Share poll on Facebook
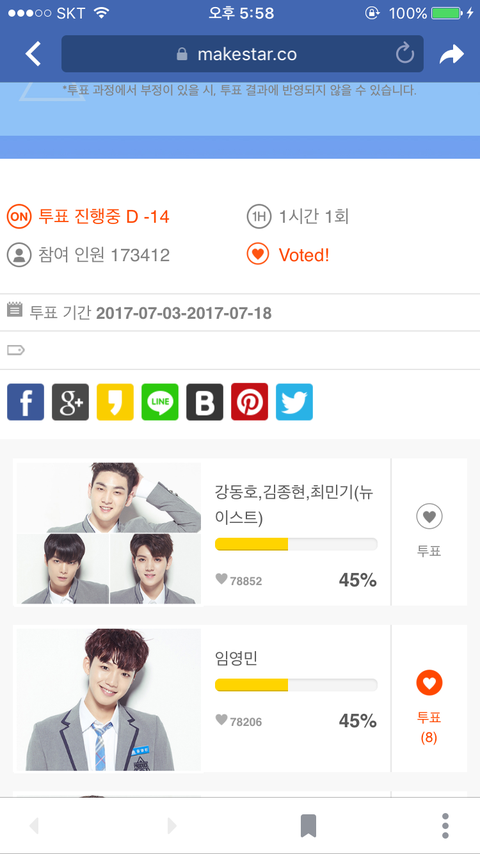480x854 pixels. click(x=26, y=402)
